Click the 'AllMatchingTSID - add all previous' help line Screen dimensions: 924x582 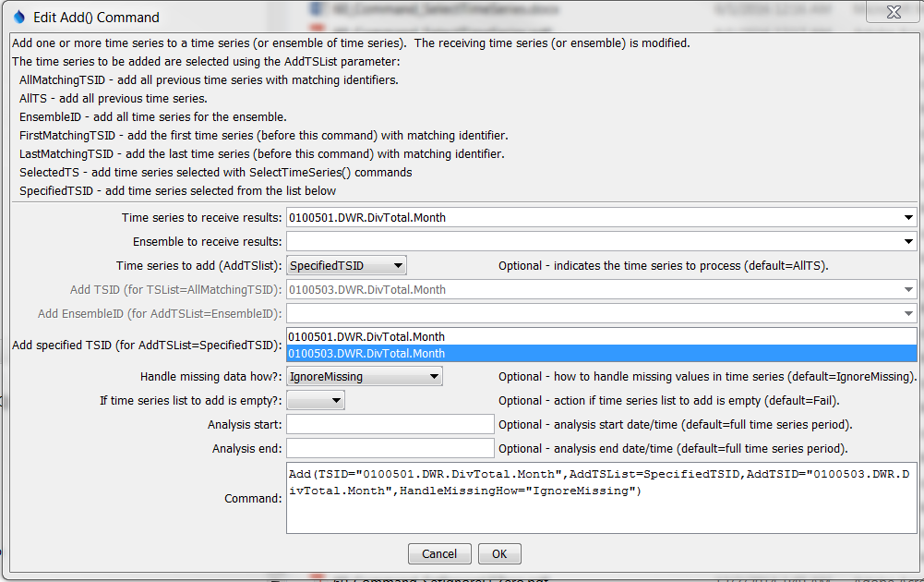point(209,80)
